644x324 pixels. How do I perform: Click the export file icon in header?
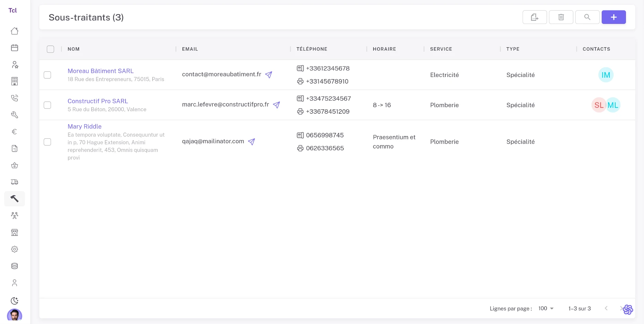(534, 17)
